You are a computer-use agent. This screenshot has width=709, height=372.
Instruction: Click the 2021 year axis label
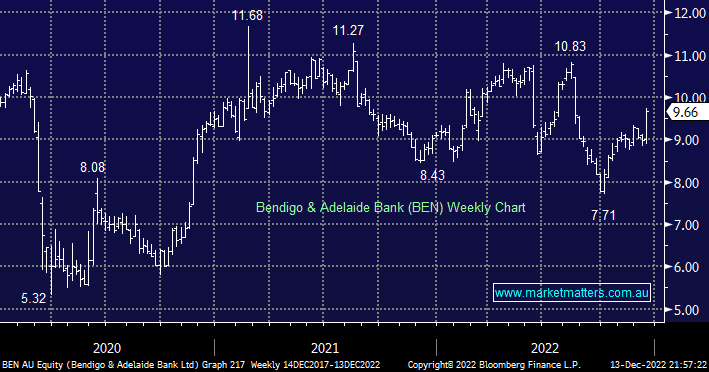[325, 348]
